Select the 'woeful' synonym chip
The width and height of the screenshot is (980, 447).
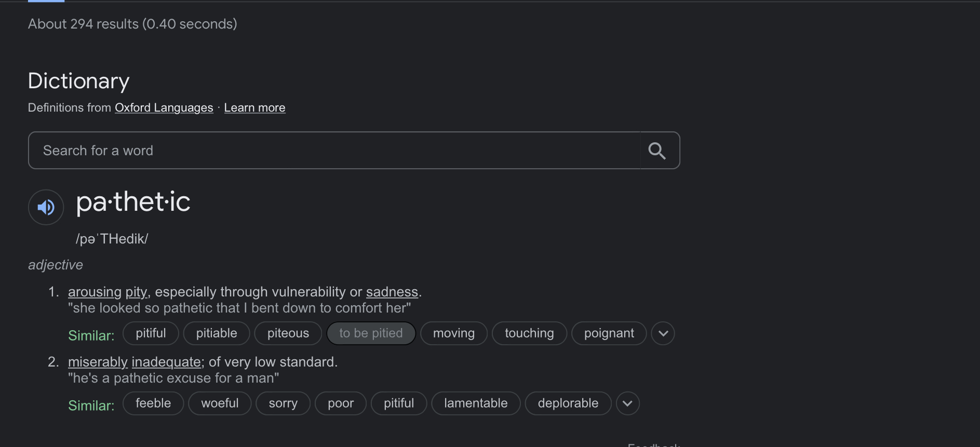(x=220, y=403)
